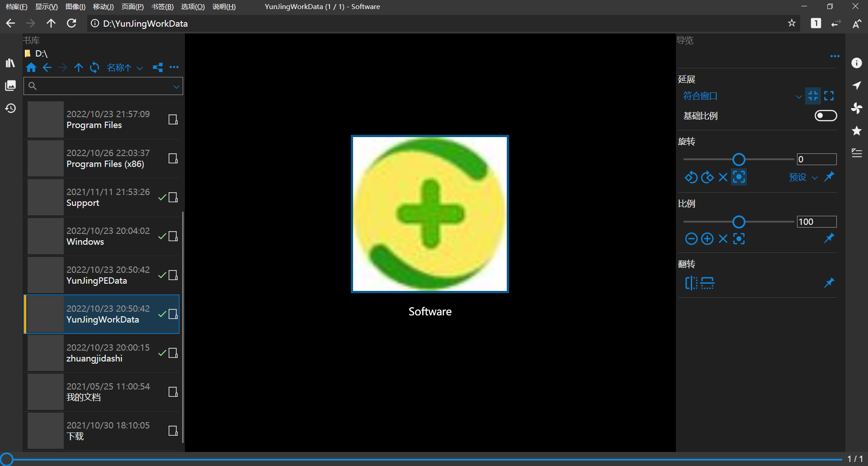Flip the image vertically
This screenshot has height=466, width=868.
708,283
